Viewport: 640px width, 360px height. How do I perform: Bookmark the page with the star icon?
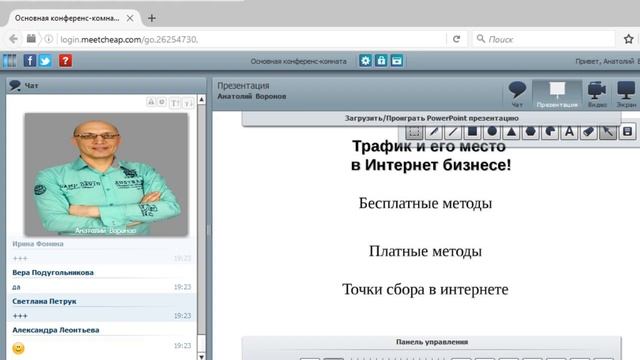[629, 39]
